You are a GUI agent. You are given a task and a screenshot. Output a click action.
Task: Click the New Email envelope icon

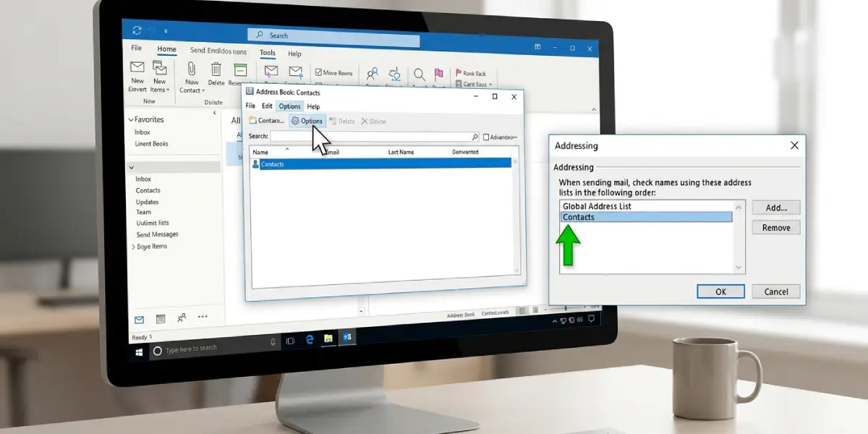click(x=137, y=68)
